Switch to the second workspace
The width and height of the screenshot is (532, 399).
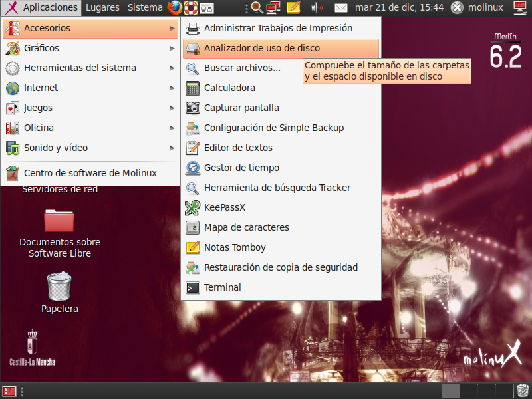pyautogui.click(x=469, y=391)
